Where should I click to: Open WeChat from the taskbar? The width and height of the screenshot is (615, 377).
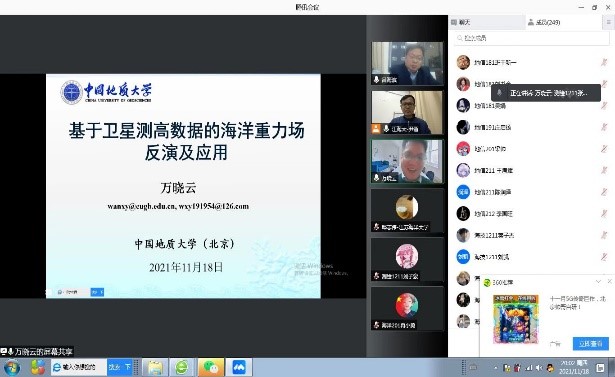211,368
